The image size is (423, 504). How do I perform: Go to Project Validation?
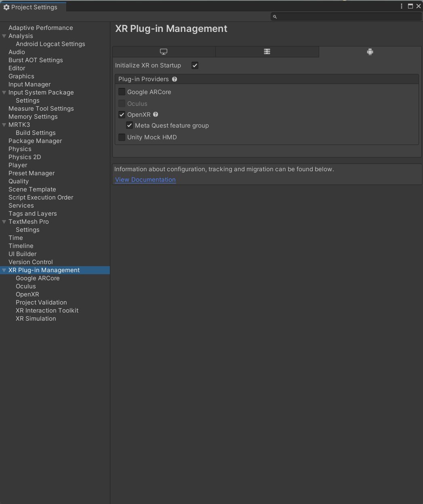click(x=41, y=302)
